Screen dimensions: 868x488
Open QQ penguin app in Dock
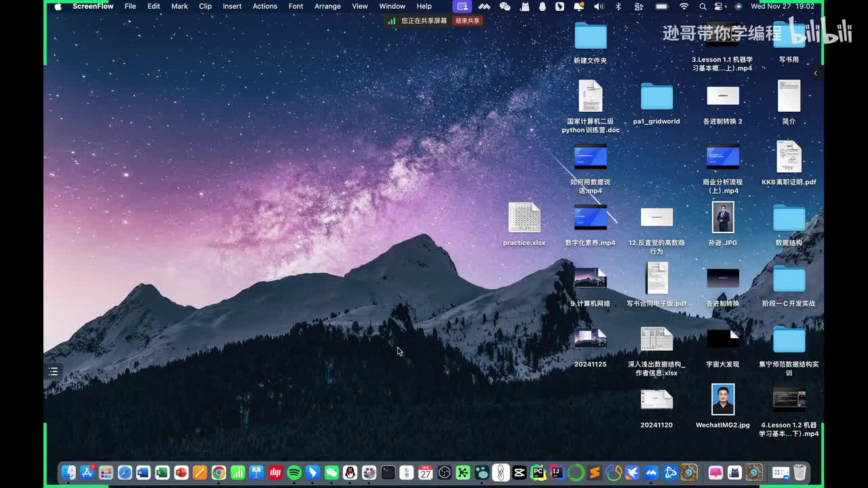pos(350,472)
